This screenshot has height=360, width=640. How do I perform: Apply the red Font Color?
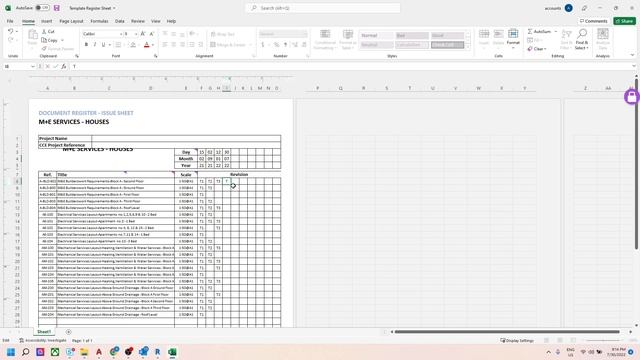pyautogui.click(x=147, y=44)
